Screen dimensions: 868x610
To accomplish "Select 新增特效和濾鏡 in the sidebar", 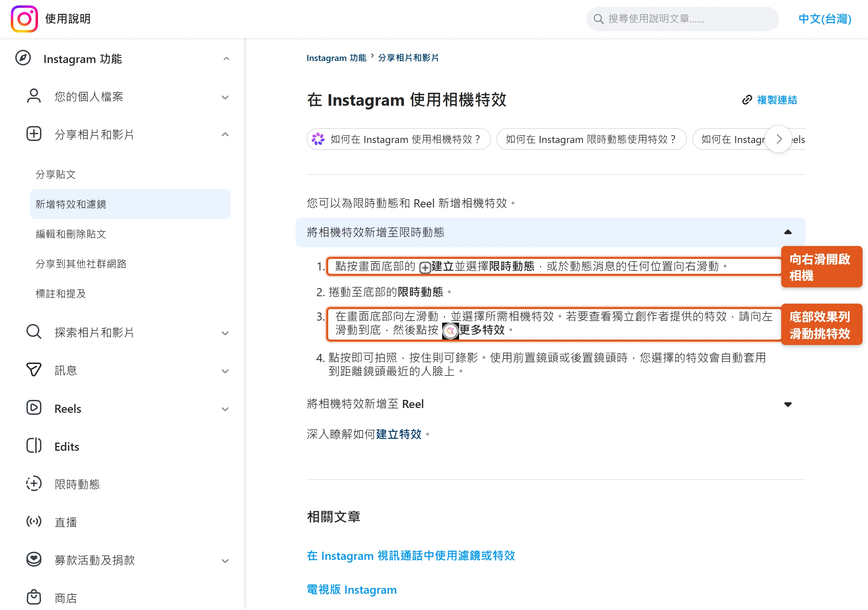I will click(x=130, y=204).
